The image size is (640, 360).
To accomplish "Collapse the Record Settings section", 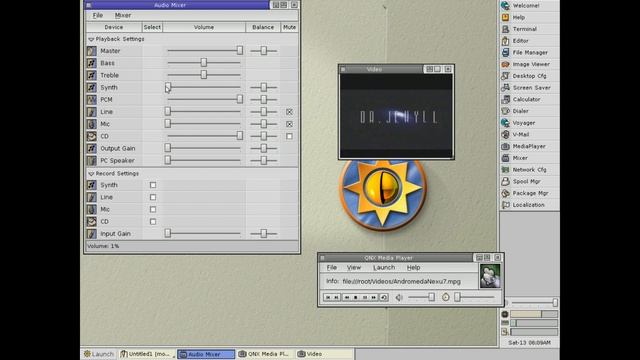I will coord(91,174).
